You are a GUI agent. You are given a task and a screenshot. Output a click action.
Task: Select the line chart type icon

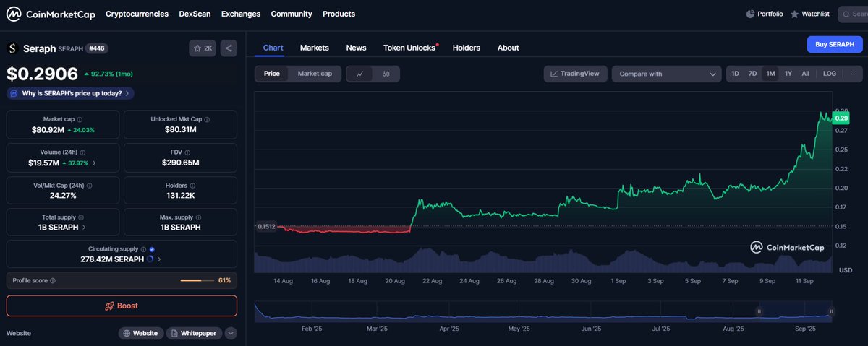point(360,74)
